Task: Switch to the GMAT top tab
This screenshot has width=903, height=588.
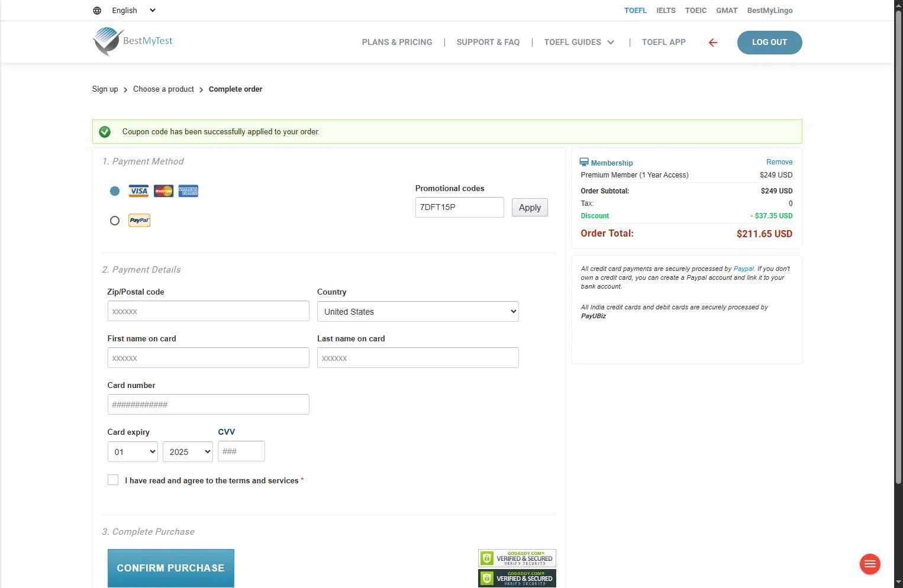Action: pos(727,11)
